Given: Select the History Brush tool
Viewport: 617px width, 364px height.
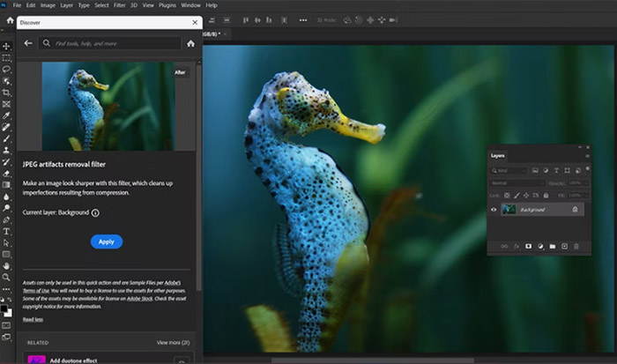Looking at the screenshot, I should pyautogui.click(x=6, y=162).
